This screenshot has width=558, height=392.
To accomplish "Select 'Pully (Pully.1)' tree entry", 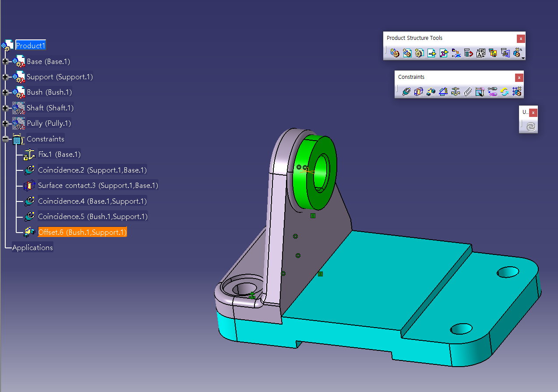I will coord(49,123).
